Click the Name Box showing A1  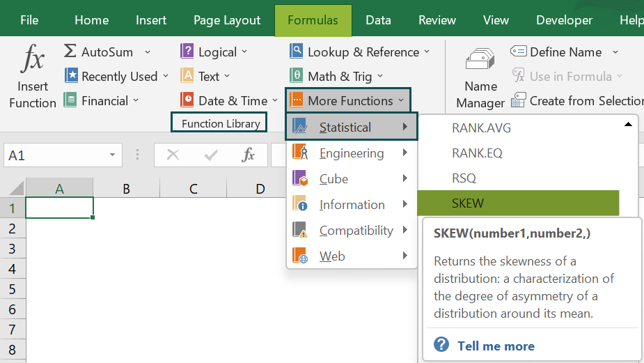click(x=63, y=155)
